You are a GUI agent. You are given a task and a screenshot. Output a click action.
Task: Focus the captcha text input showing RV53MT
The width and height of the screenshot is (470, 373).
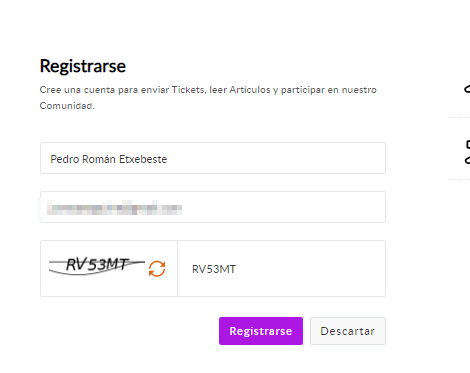pyautogui.click(x=281, y=268)
